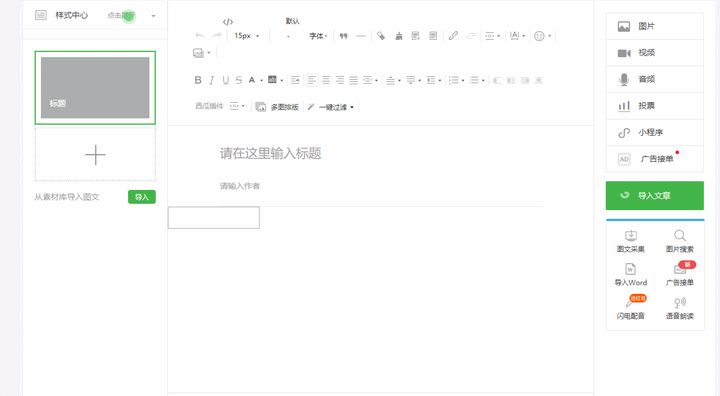Open the HTML source code view
Screen dimensions: 720x396
tap(228, 22)
